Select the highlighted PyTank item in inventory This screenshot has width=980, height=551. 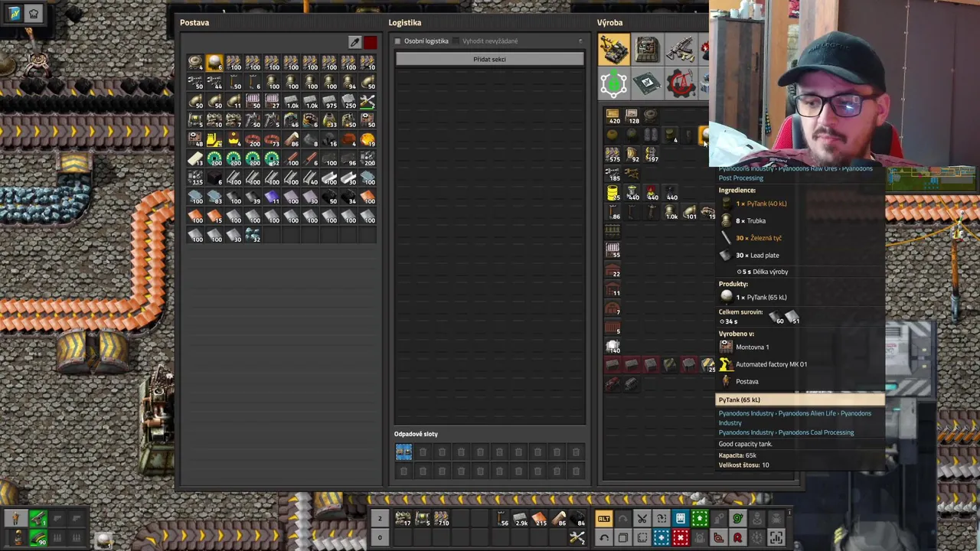tap(214, 63)
